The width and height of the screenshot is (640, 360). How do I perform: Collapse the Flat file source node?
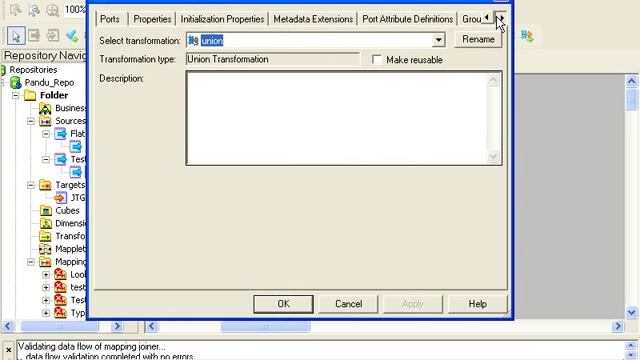(x=46, y=134)
